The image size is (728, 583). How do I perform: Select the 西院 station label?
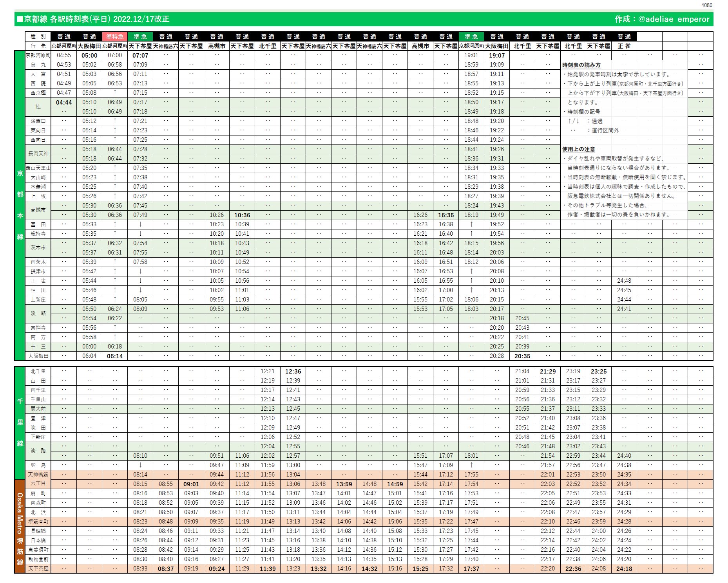(38, 83)
